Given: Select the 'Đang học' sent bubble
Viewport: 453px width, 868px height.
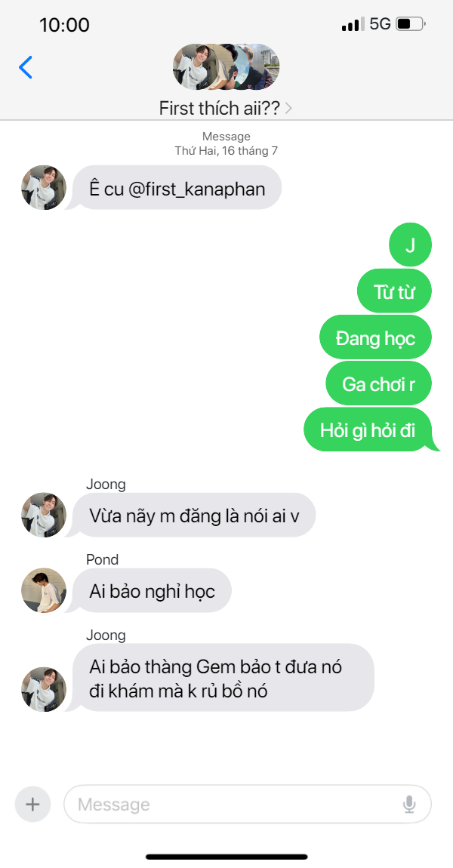Looking at the screenshot, I should (375, 337).
